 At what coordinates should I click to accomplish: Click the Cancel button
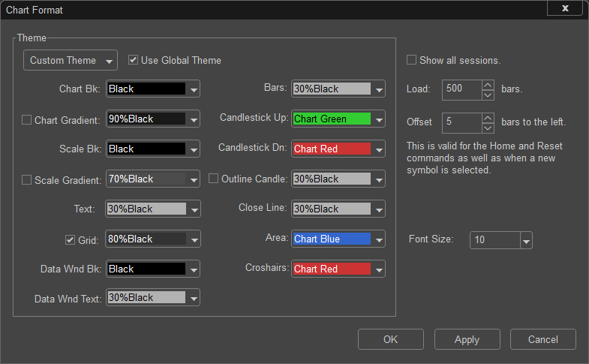pyautogui.click(x=542, y=339)
